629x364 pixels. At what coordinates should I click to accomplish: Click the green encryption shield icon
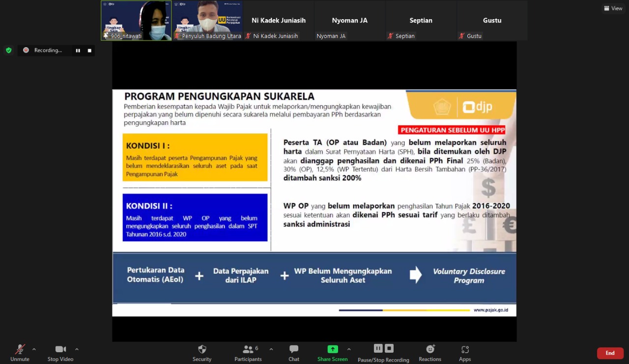click(8, 50)
